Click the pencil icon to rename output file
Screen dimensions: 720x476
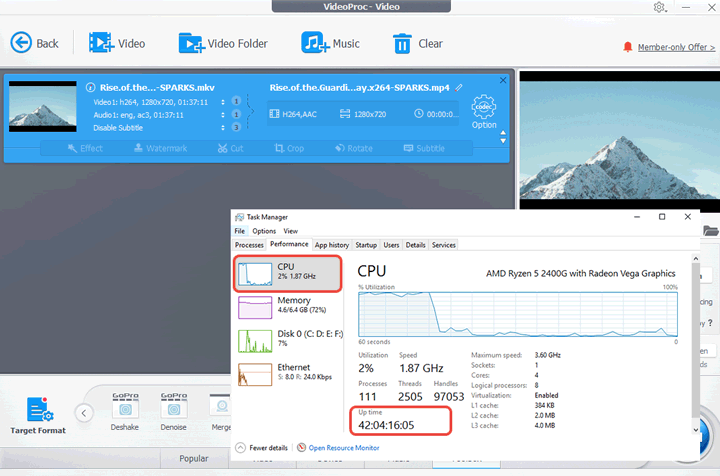[459, 87]
